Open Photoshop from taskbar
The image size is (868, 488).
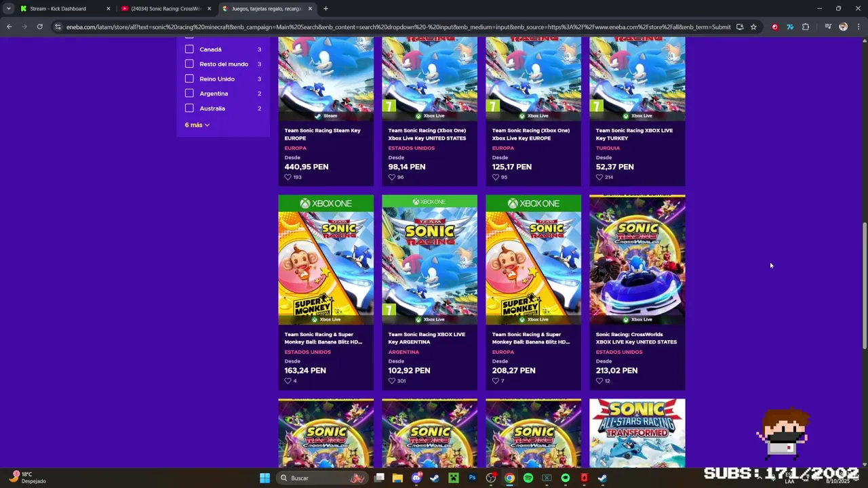pos(472,478)
